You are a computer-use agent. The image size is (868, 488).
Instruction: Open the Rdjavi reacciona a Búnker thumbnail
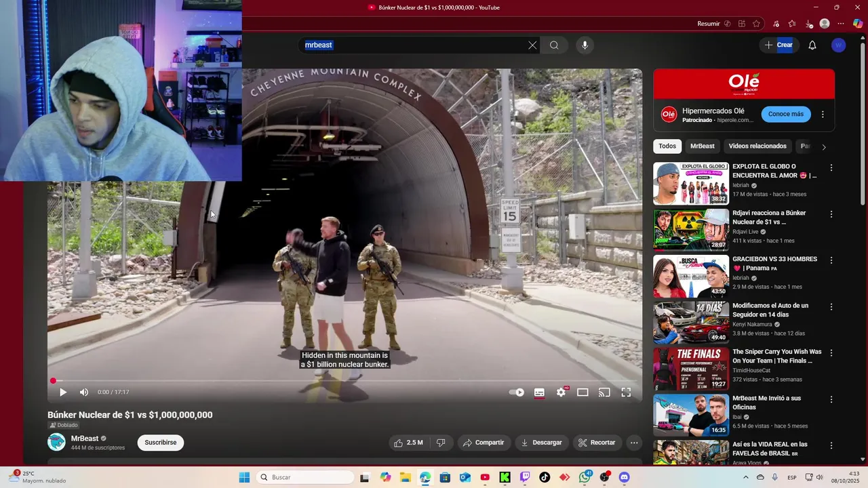(691, 230)
